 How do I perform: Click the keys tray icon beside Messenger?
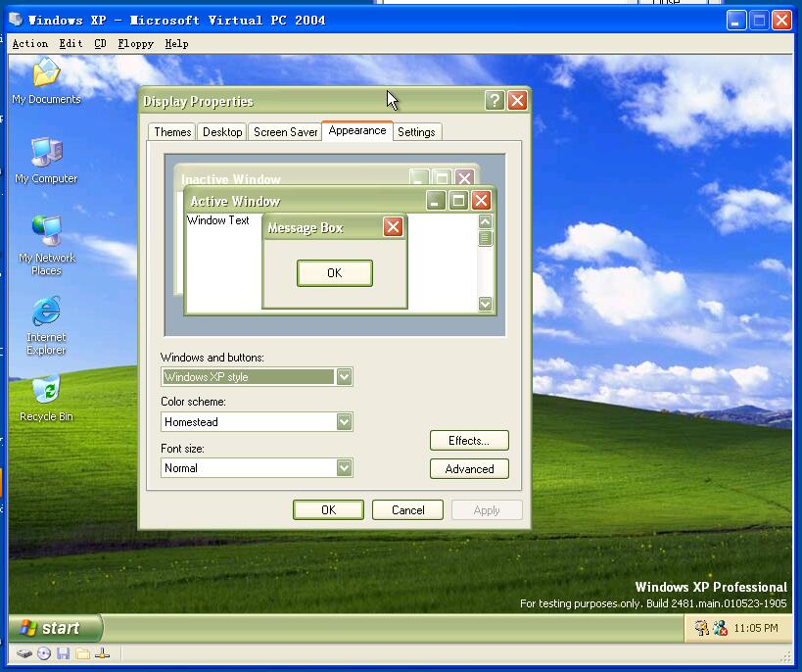tap(701, 628)
